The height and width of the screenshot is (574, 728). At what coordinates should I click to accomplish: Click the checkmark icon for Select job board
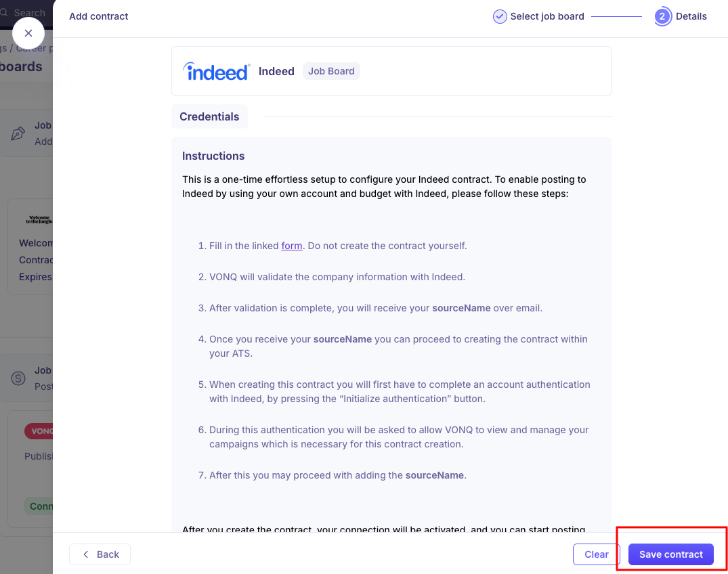point(500,16)
